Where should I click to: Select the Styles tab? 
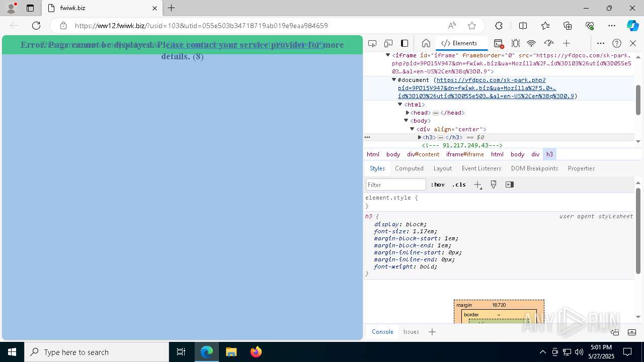pyautogui.click(x=377, y=168)
